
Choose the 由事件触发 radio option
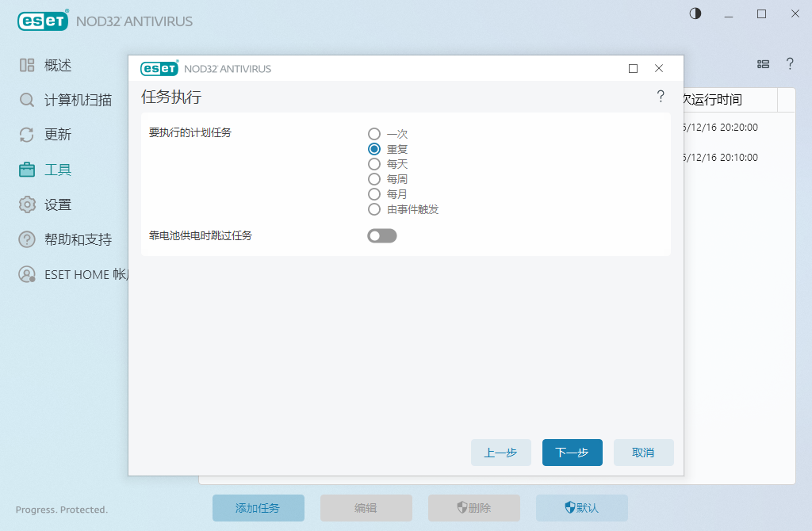374,209
